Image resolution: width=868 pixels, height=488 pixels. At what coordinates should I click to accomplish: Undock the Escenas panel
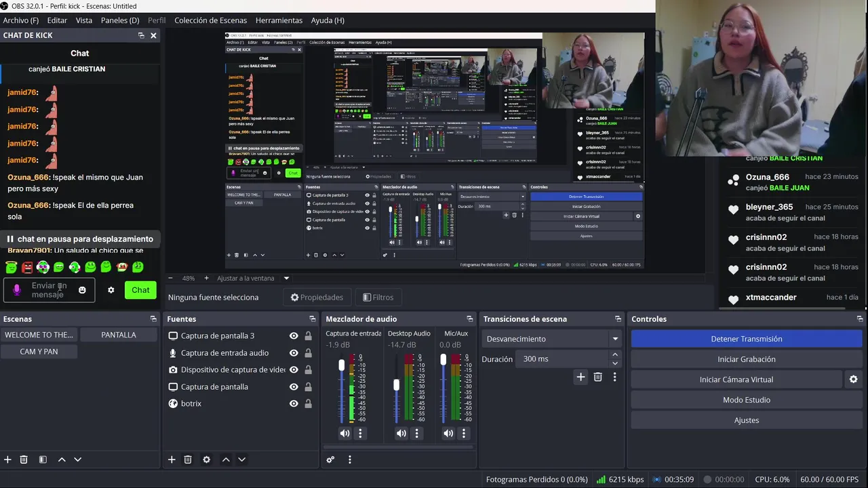[153, 319]
